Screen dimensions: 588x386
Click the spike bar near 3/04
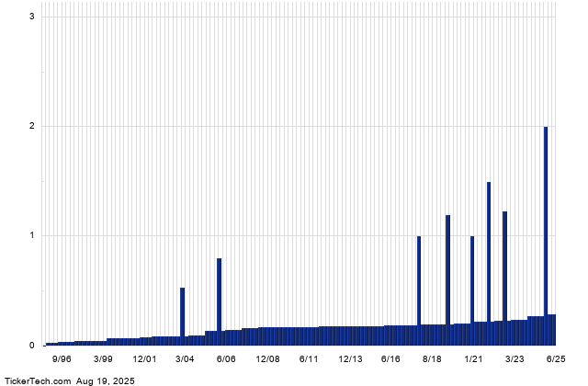[x=183, y=316]
